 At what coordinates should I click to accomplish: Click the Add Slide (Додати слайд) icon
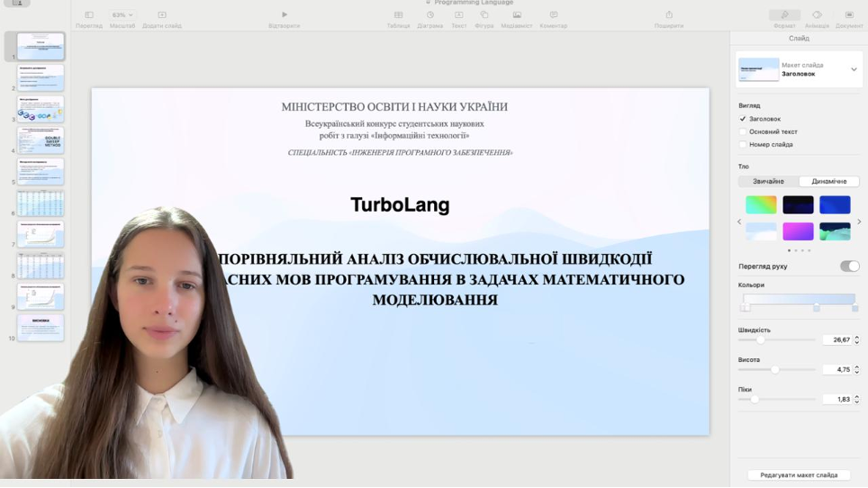tap(162, 15)
